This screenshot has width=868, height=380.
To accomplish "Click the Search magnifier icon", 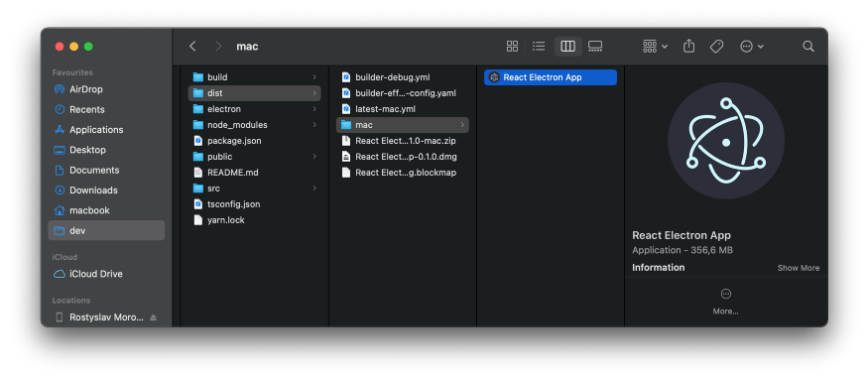I will (808, 47).
